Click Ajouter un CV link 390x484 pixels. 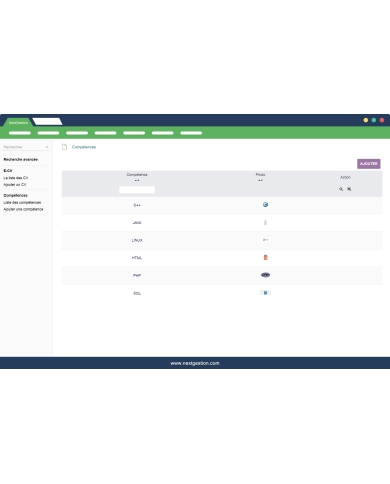(x=15, y=184)
